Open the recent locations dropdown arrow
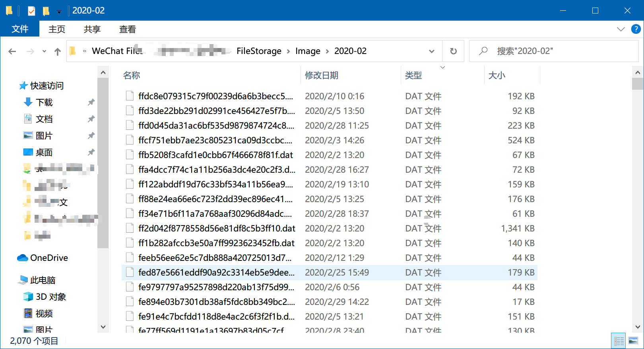The width and height of the screenshot is (644, 349). pyautogui.click(x=44, y=51)
